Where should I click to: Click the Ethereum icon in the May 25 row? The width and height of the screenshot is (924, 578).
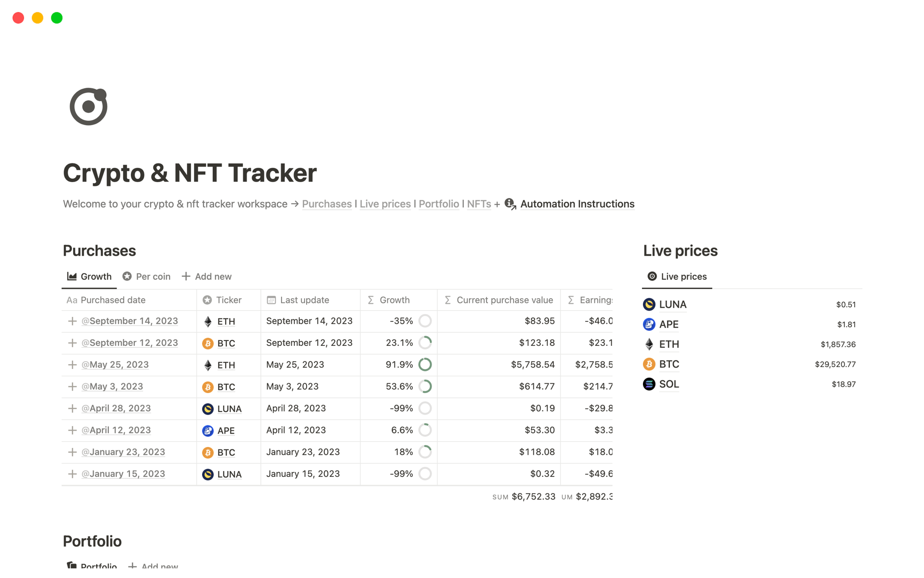click(x=208, y=365)
